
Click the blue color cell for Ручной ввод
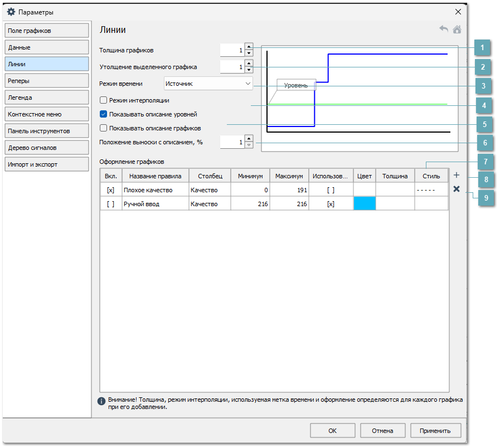(365, 204)
